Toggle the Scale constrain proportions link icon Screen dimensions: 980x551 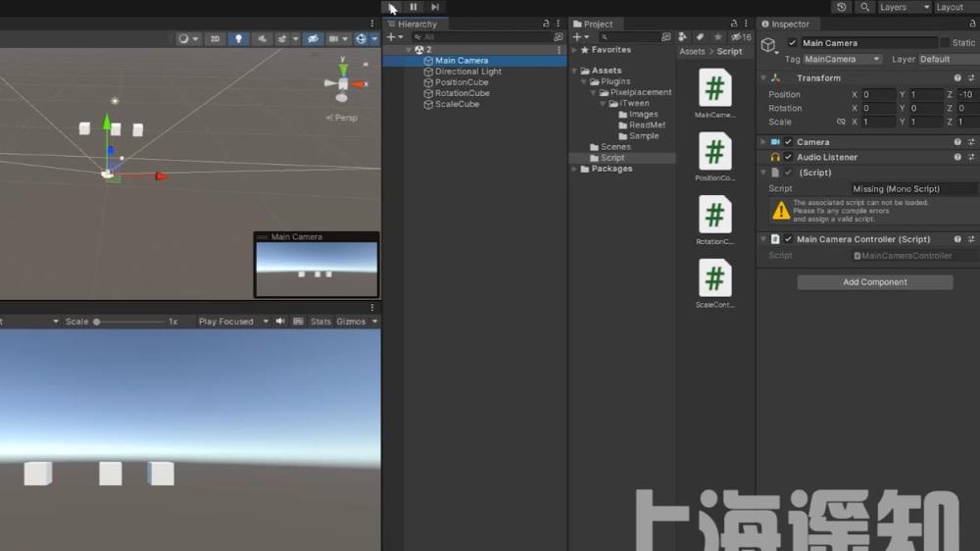tap(841, 122)
